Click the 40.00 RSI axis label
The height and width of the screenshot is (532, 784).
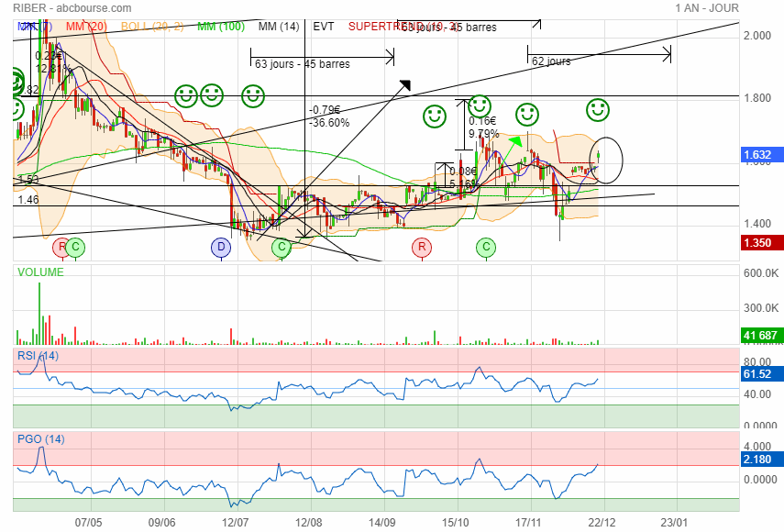pyautogui.click(x=757, y=394)
